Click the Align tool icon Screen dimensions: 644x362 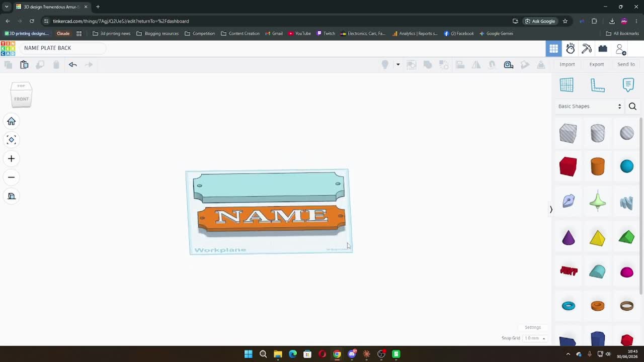[x=460, y=64]
